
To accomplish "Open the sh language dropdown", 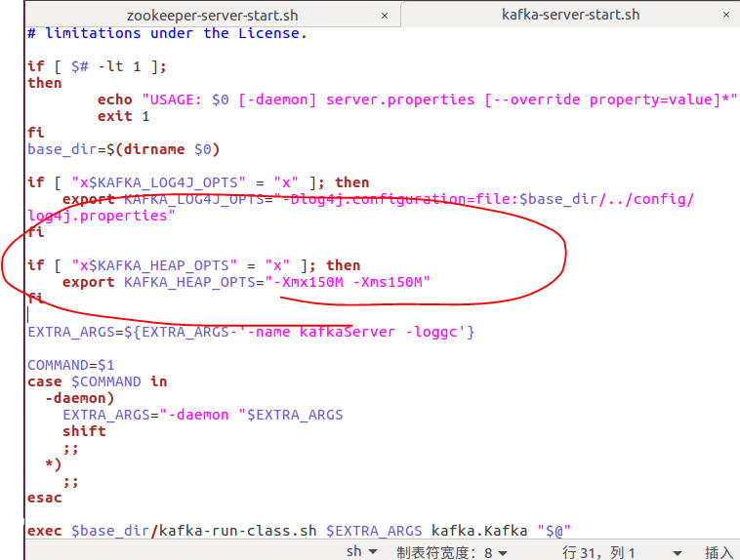I will click(x=361, y=551).
